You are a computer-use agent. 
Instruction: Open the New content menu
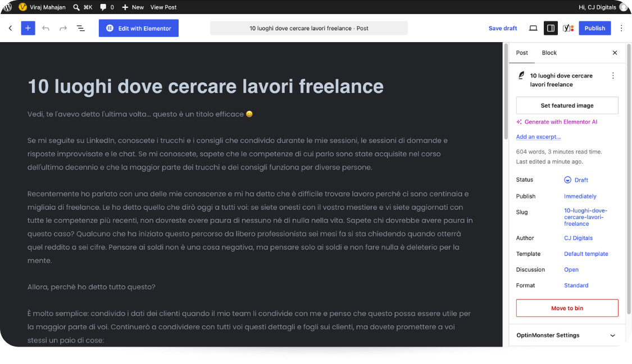point(133,7)
